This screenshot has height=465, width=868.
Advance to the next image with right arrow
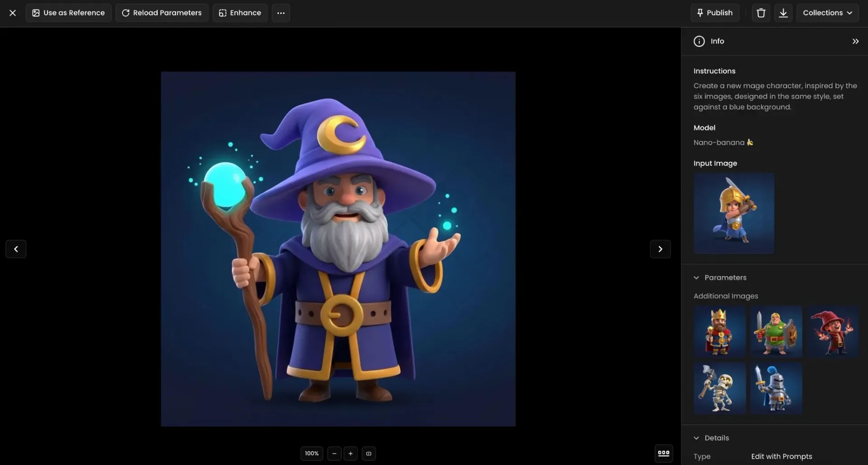coord(660,249)
